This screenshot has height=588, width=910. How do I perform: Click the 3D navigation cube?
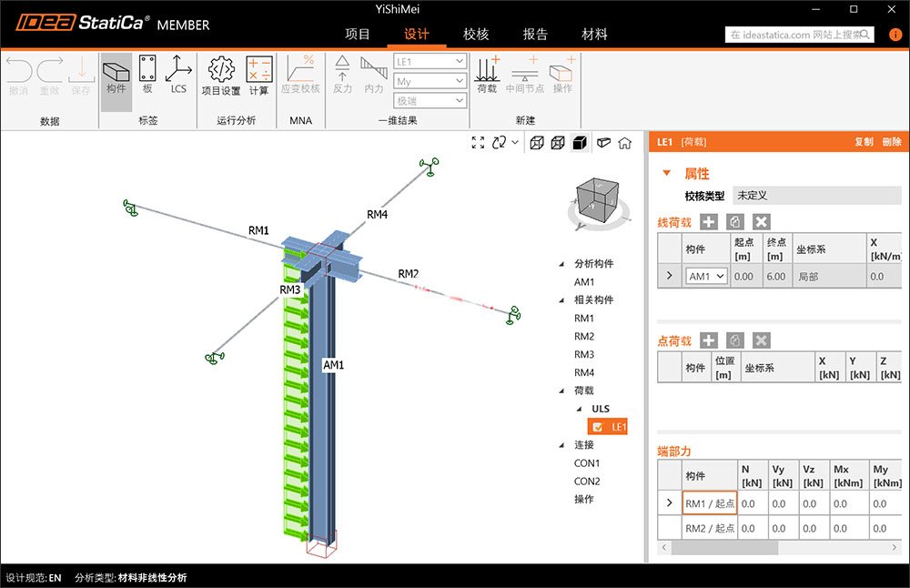[598, 201]
